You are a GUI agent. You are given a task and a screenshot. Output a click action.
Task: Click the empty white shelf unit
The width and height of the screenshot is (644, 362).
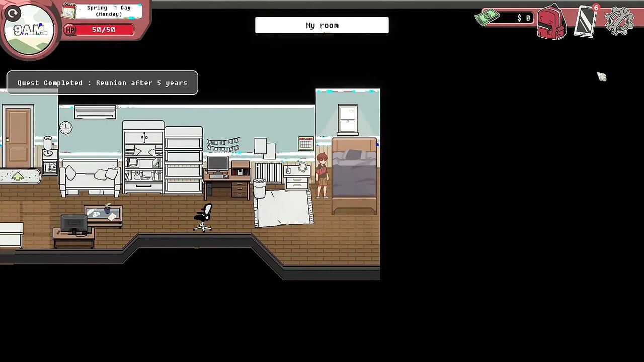pyautogui.click(x=184, y=160)
